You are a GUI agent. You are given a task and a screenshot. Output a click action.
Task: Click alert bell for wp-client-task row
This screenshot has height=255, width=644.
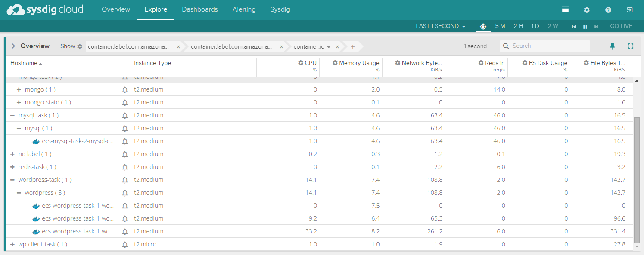coord(125,245)
